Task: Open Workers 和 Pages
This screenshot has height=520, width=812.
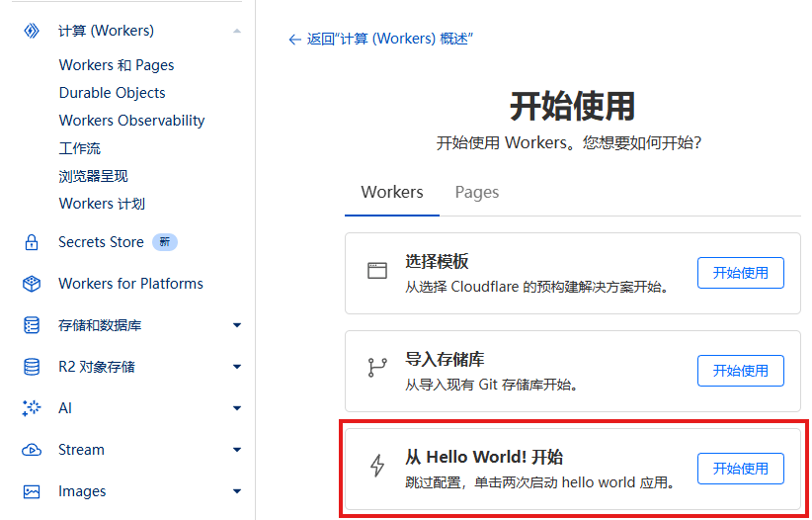Action: click(117, 65)
